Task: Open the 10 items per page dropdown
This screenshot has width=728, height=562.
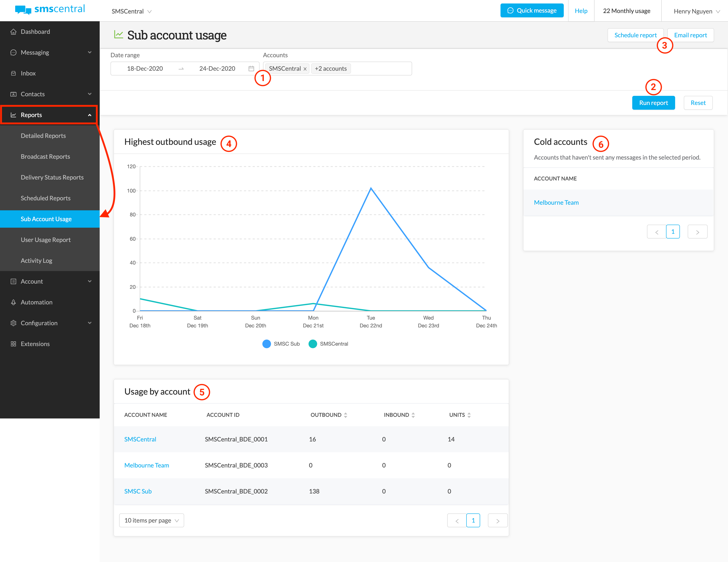Action: pos(151,520)
